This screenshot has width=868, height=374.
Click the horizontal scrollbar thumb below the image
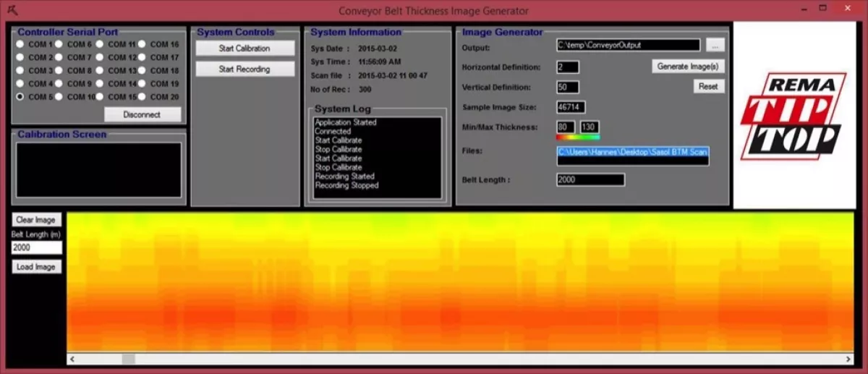tap(128, 360)
